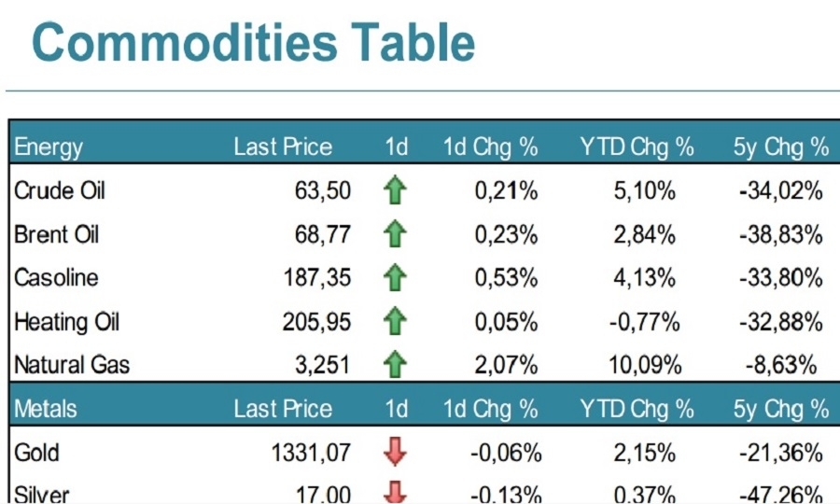Viewport: 840px width, 504px height.
Task: Click the Energy Last Price column header
Action: pyautogui.click(x=283, y=147)
